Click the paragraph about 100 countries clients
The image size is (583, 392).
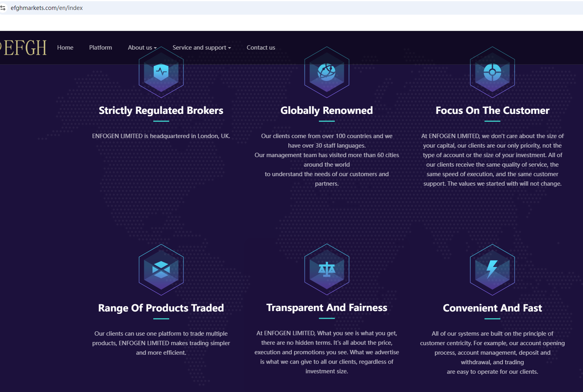(327, 160)
